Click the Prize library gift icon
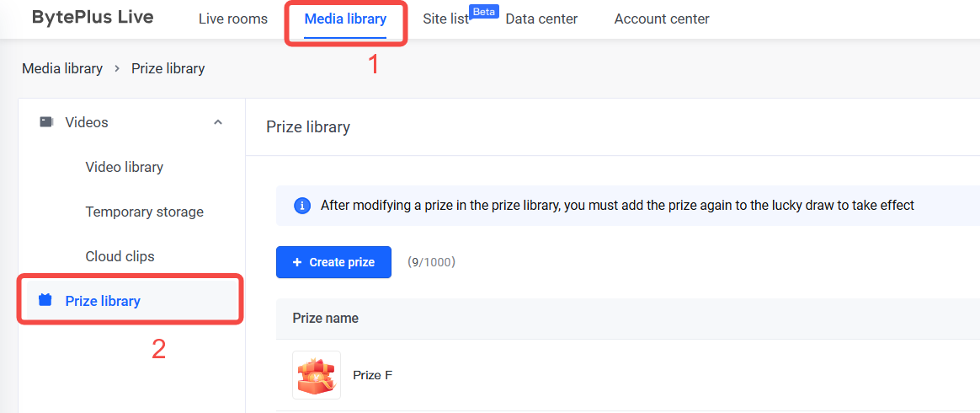 coord(45,300)
